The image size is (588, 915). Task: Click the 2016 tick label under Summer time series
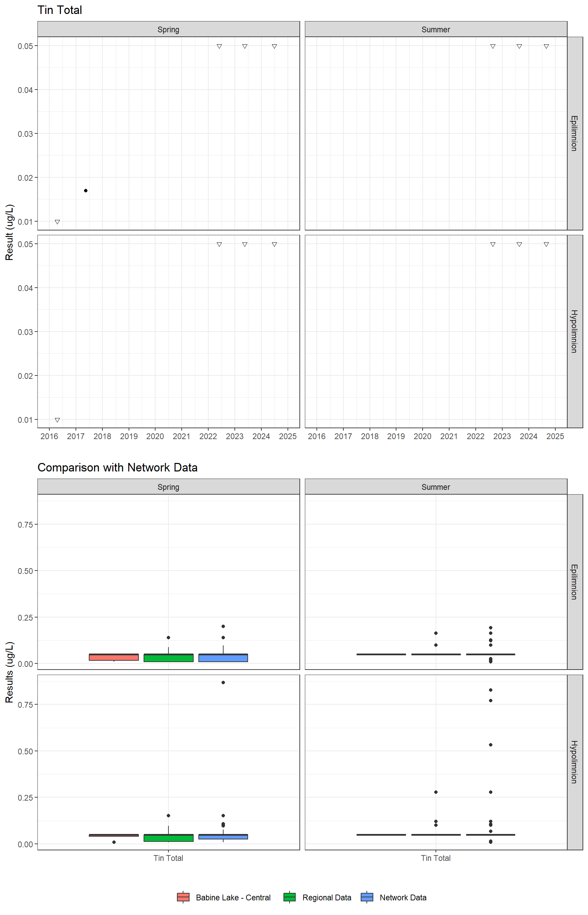(x=317, y=436)
